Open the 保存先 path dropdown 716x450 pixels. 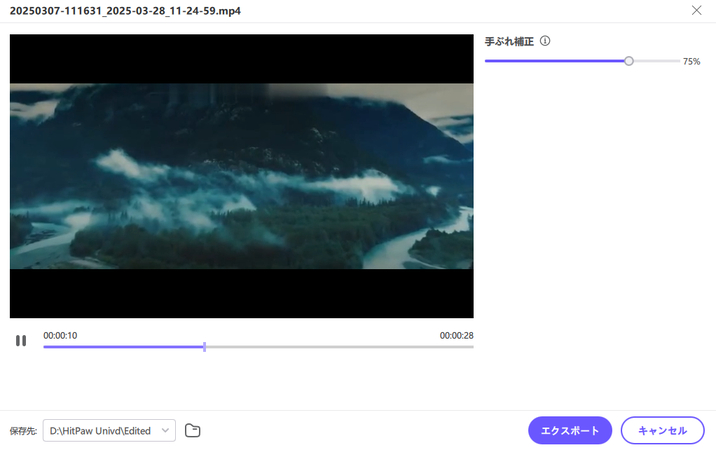point(109,430)
